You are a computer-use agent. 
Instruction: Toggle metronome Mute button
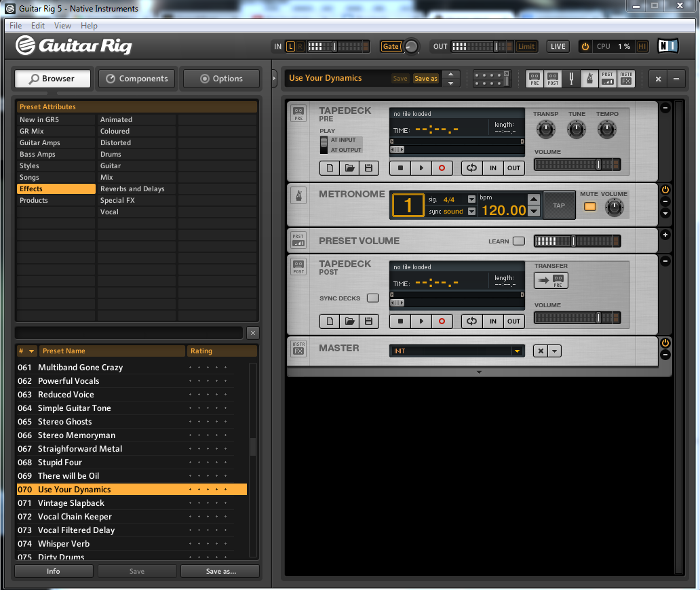[x=589, y=207]
